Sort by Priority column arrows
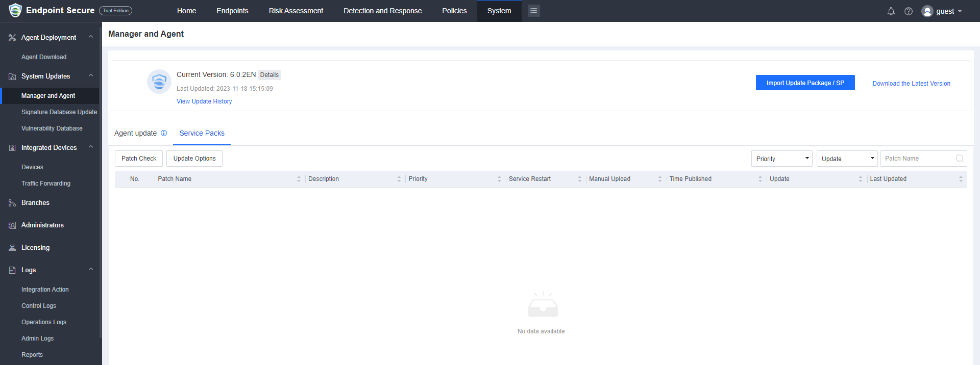The width and height of the screenshot is (980, 365). click(499, 179)
